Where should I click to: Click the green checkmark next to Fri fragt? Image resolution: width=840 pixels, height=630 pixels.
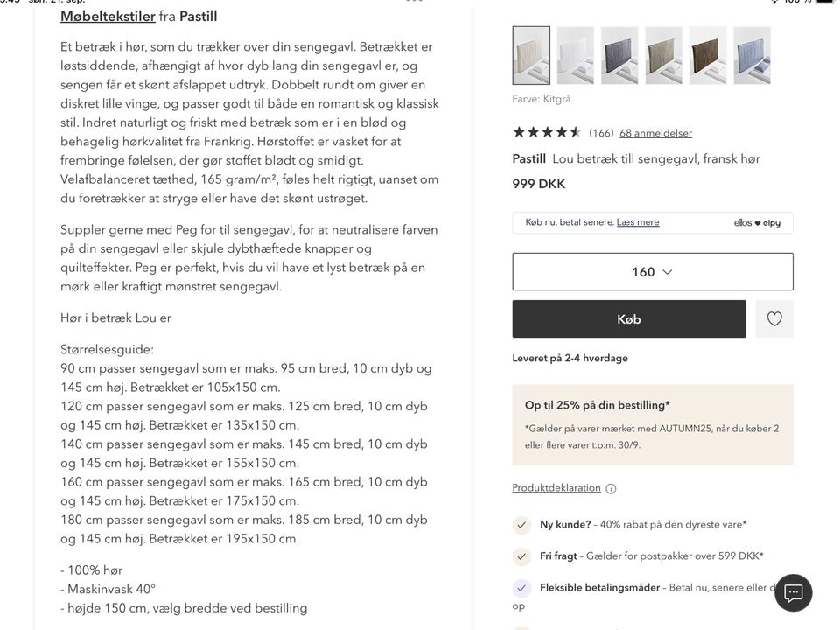coord(521,556)
